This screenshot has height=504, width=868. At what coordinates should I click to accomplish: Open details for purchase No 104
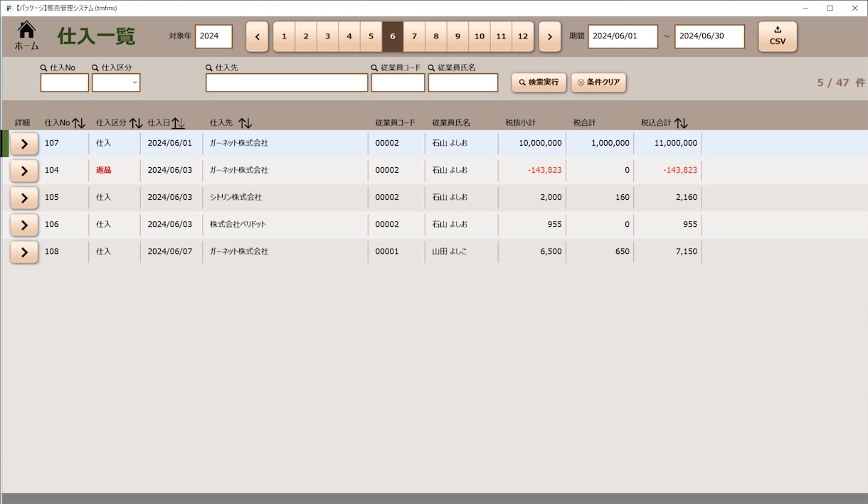[x=24, y=171]
